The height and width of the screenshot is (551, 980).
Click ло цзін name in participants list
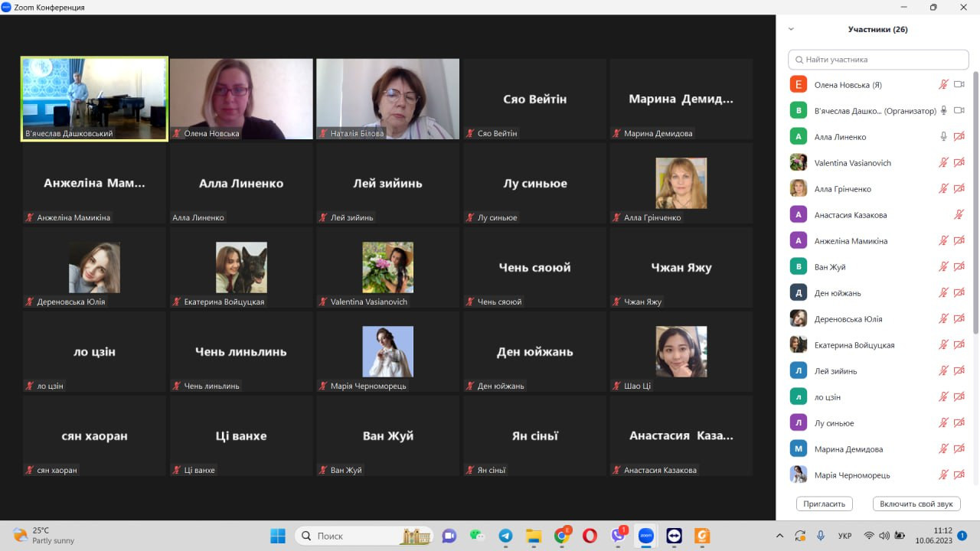coord(828,397)
